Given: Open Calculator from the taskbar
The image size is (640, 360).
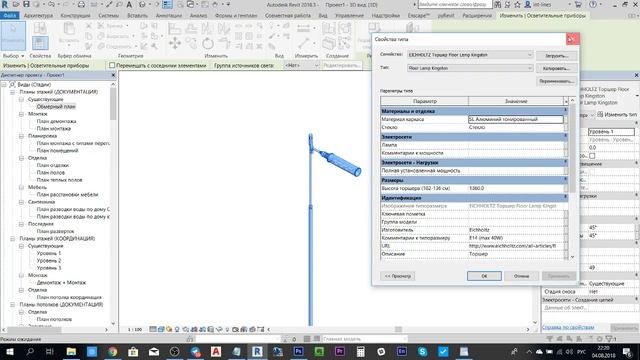Looking at the screenshot, I should pyautogui.click(x=360, y=351).
